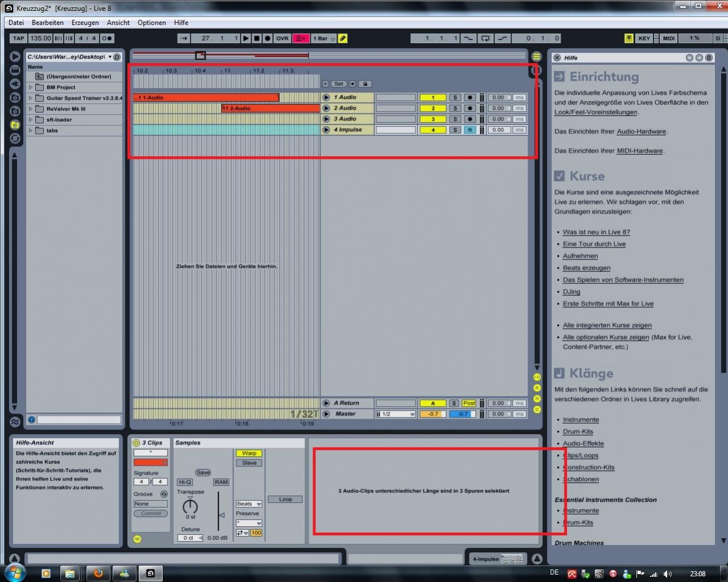Click the Save clip button
This screenshot has width=728, height=582.
click(x=203, y=472)
